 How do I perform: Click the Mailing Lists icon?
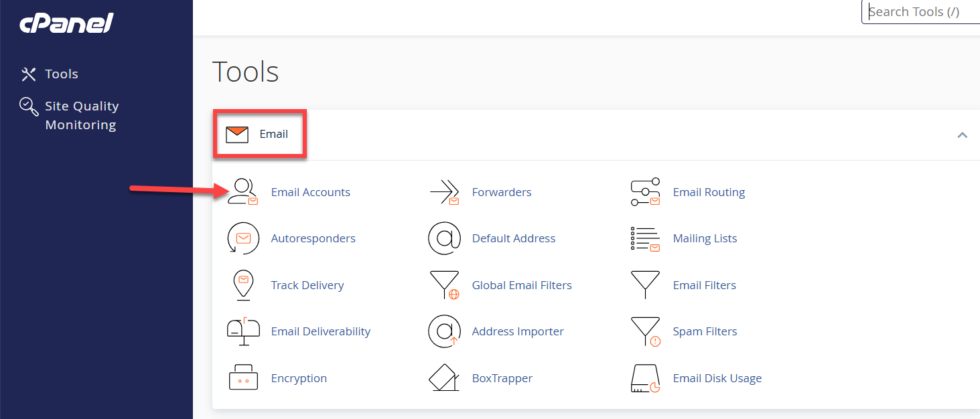(646, 239)
